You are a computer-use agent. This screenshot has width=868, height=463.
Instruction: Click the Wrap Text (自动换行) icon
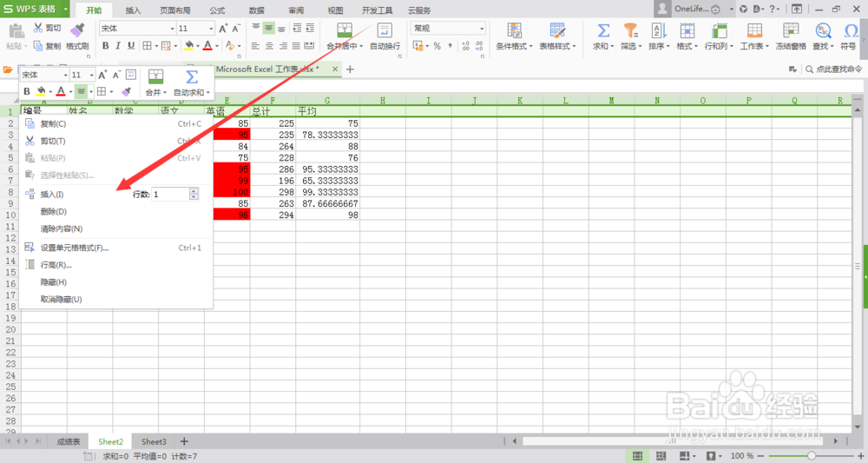[385, 31]
